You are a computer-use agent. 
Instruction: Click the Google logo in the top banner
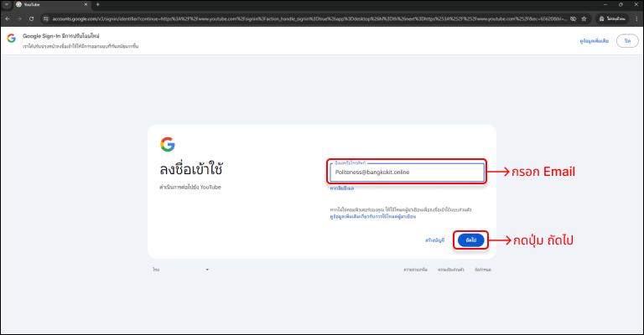pyautogui.click(x=11, y=39)
